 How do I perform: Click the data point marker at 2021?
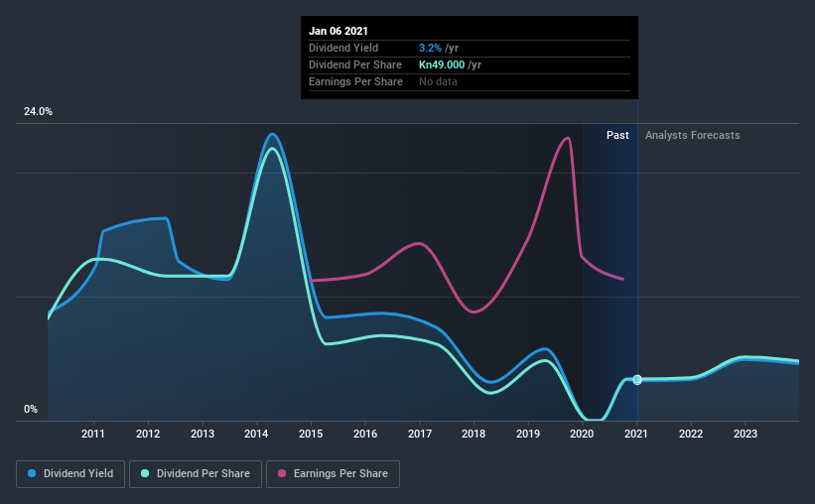(x=637, y=380)
